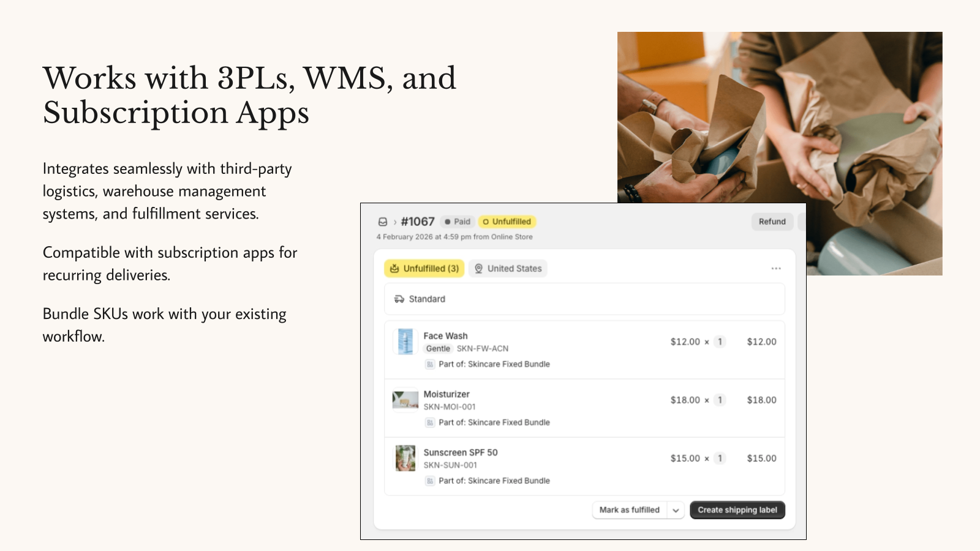Viewport: 980px width, 551px height.
Task: Click the United States location tag
Action: coord(508,268)
